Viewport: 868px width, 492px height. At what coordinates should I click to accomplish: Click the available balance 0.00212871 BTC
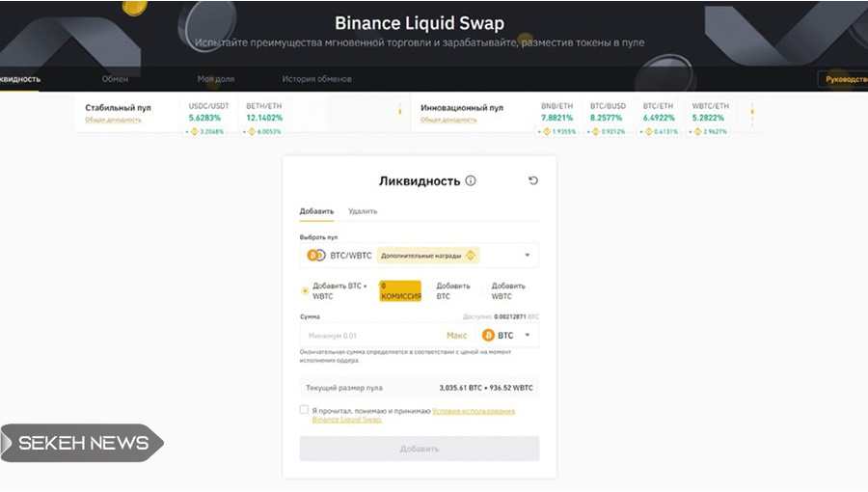coord(516,316)
